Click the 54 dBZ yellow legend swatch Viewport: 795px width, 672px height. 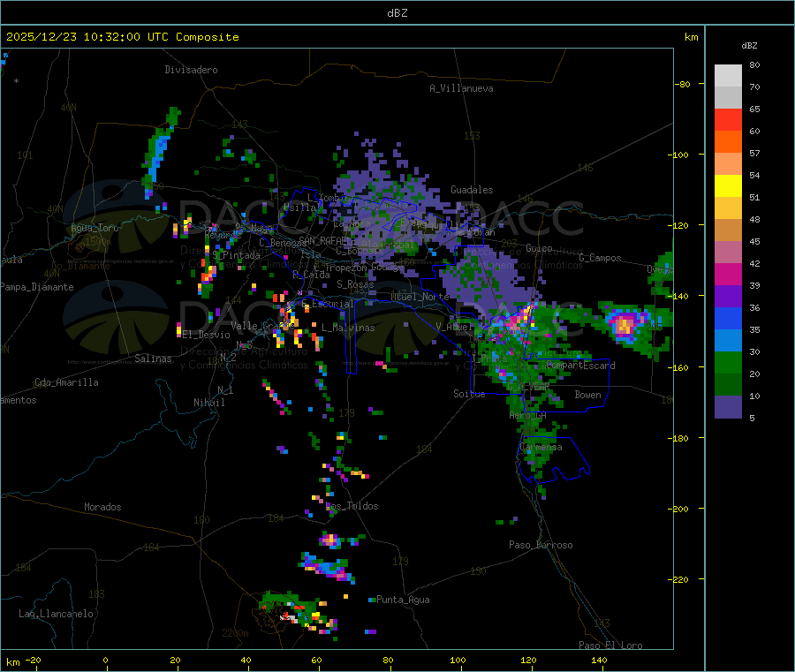click(x=728, y=186)
